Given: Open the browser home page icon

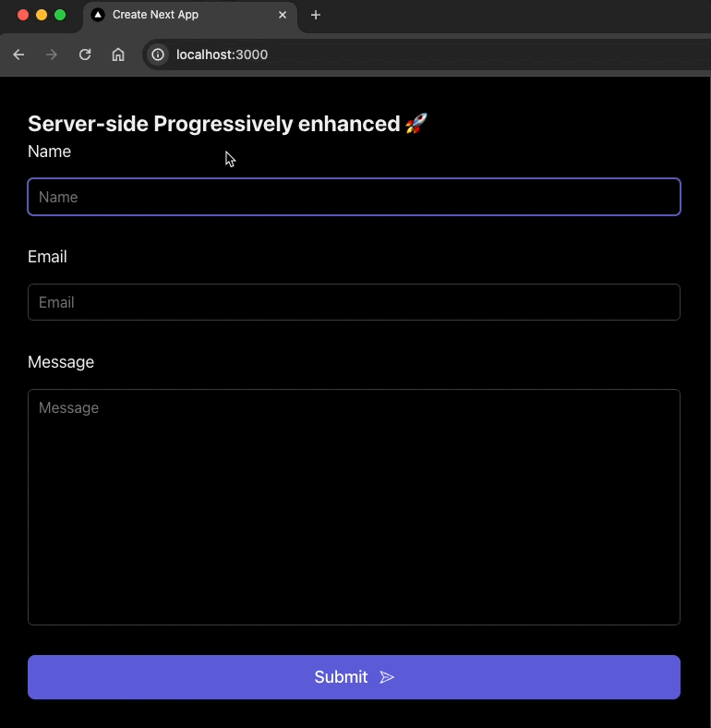Looking at the screenshot, I should pos(118,55).
